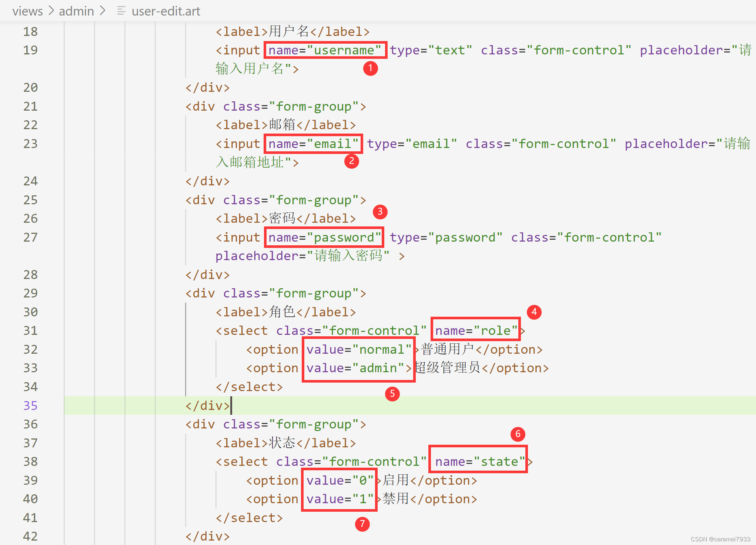The height and width of the screenshot is (545, 756).
Task: Click the type="password" attribute
Action: (446, 238)
